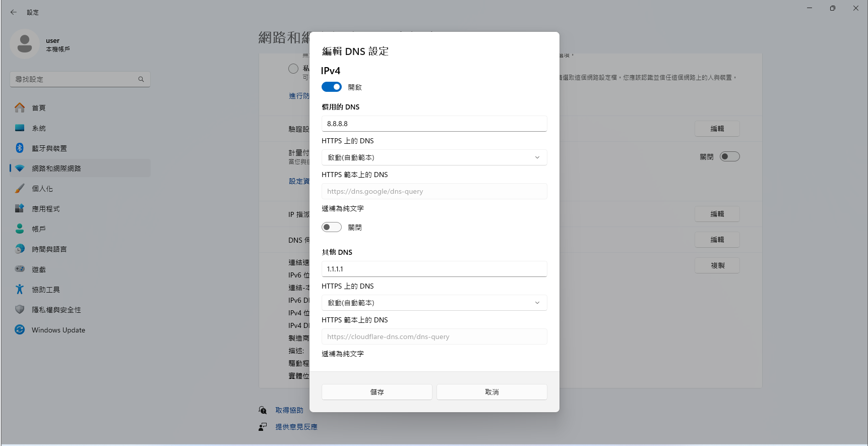Click the 提供意見反應 feedback icon

click(263, 427)
